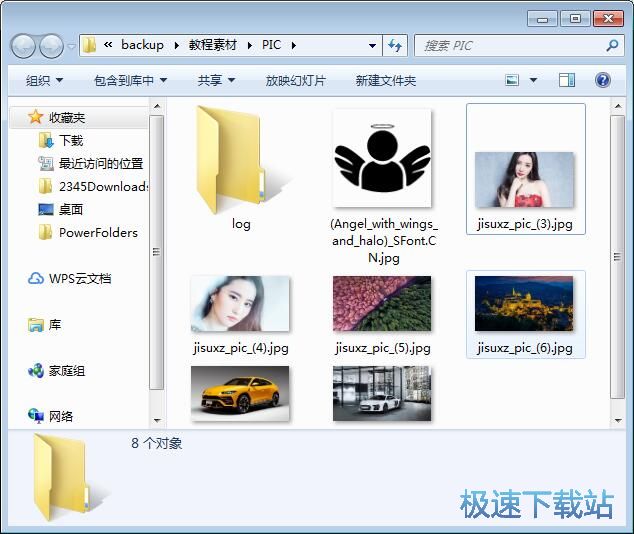Go back with the Back arrow button

[23, 46]
